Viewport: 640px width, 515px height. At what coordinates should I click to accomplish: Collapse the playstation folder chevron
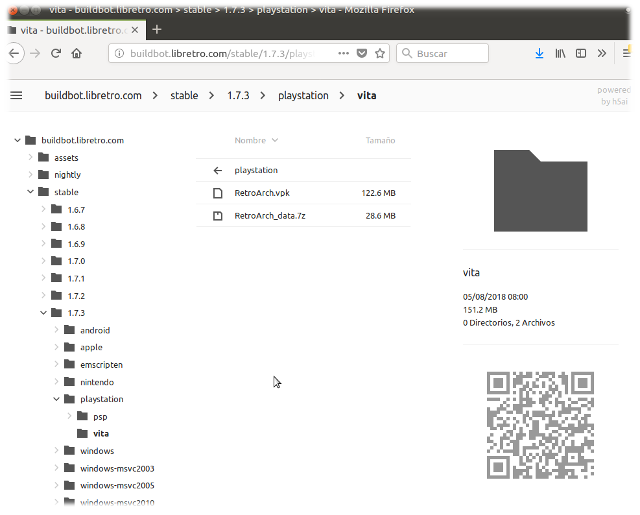click(x=56, y=399)
